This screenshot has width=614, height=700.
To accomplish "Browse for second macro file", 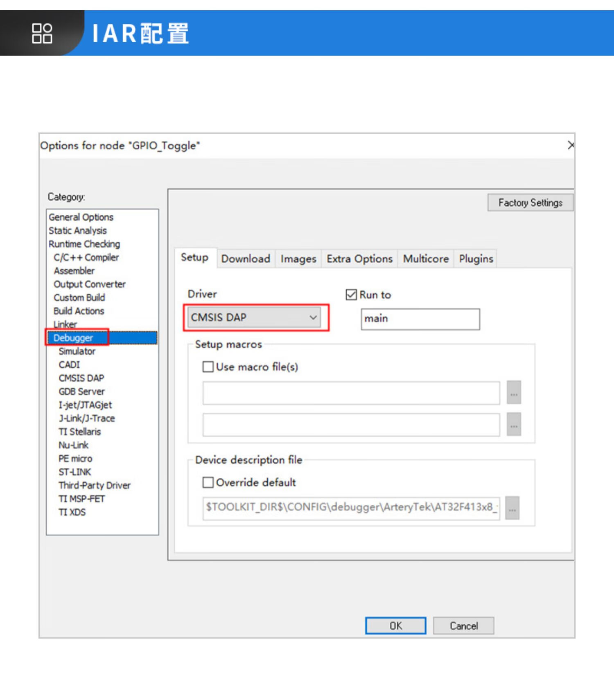I will pyautogui.click(x=514, y=425).
